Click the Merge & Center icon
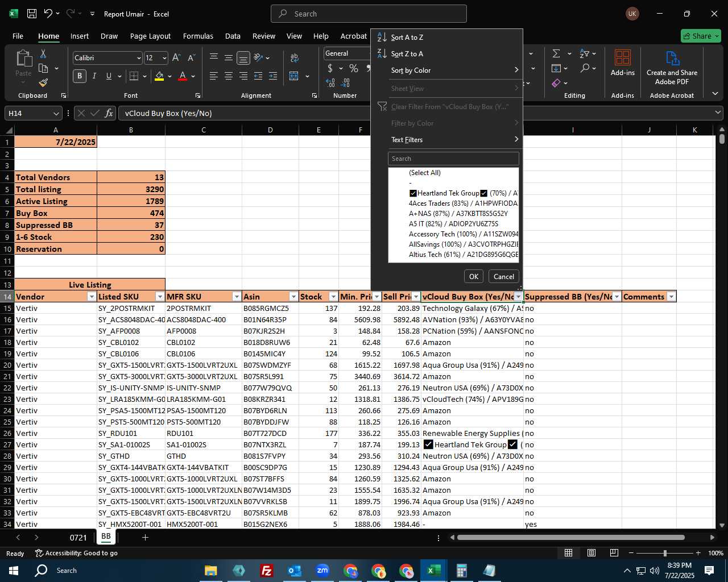The image size is (728, 582). [294, 76]
